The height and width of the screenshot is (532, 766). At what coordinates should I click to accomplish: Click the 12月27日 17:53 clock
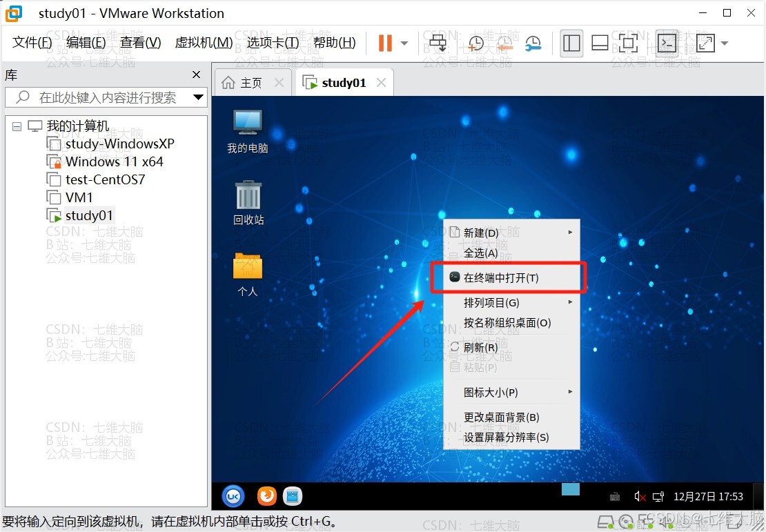pyautogui.click(x=708, y=497)
